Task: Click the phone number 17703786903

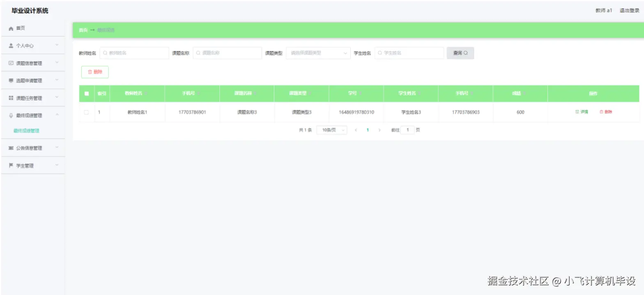Action: (x=466, y=112)
